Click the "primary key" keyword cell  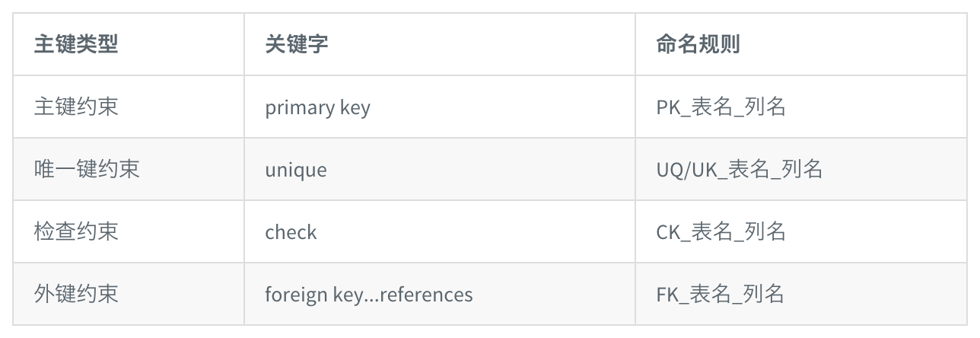(317, 107)
